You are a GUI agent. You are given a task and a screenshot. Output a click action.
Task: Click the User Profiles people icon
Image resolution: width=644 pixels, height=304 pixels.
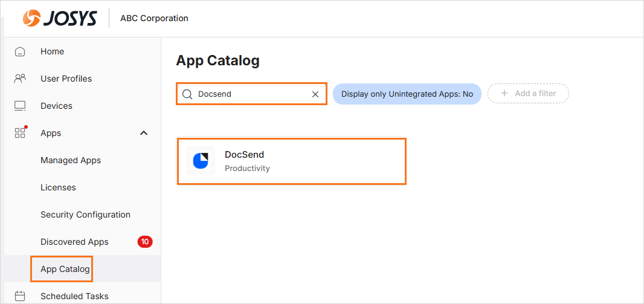pos(20,79)
